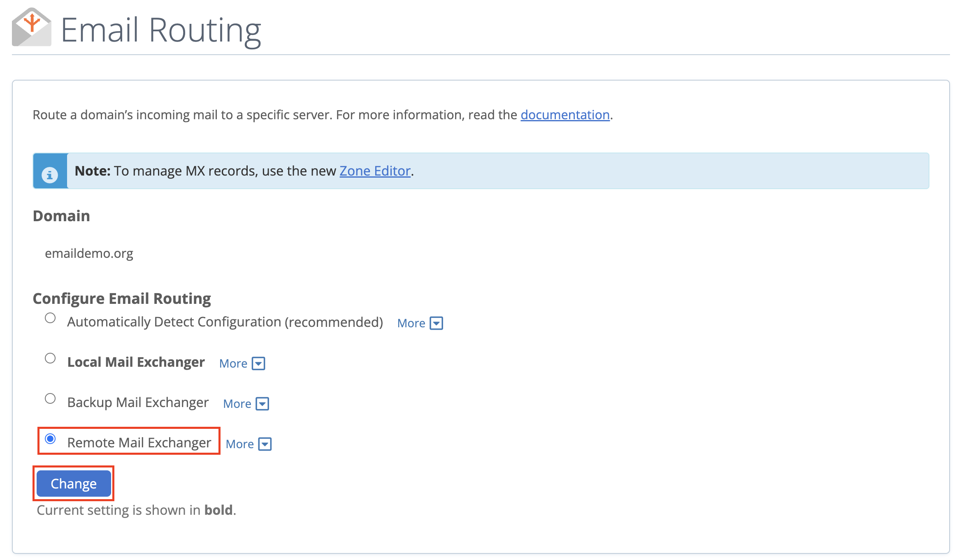The image size is (957, 560).
Task: Select Automatically Detect Configuration radio button
Action: (x=50, y=318)
